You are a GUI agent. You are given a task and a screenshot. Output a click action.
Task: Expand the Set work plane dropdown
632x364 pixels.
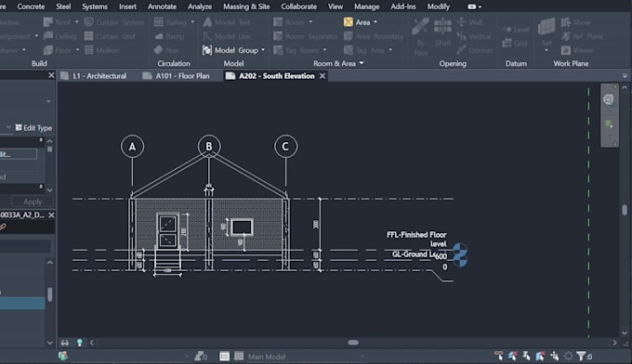[x=546, y=50]
